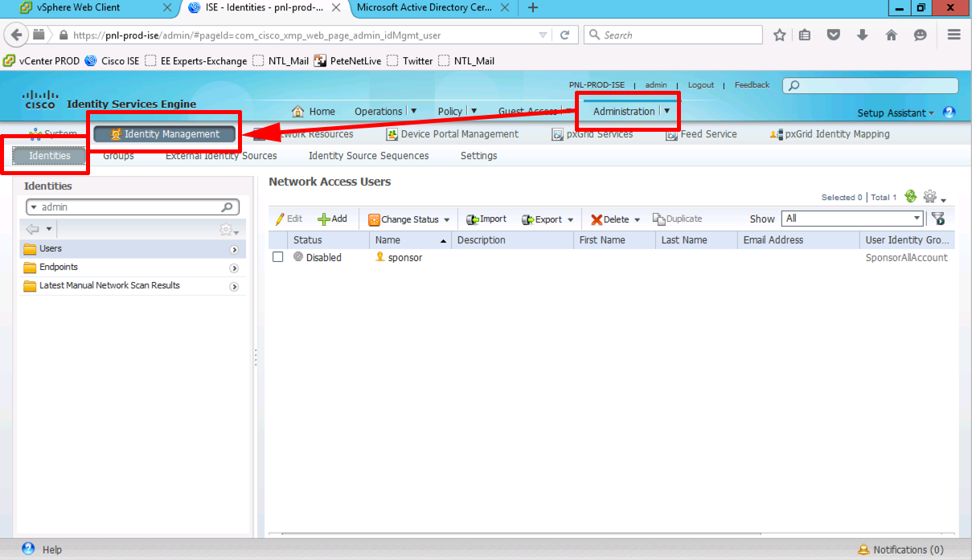The height and width of the screenshot is (560, 972).
Task: Open the Home menu
Action: click(313, 112)
